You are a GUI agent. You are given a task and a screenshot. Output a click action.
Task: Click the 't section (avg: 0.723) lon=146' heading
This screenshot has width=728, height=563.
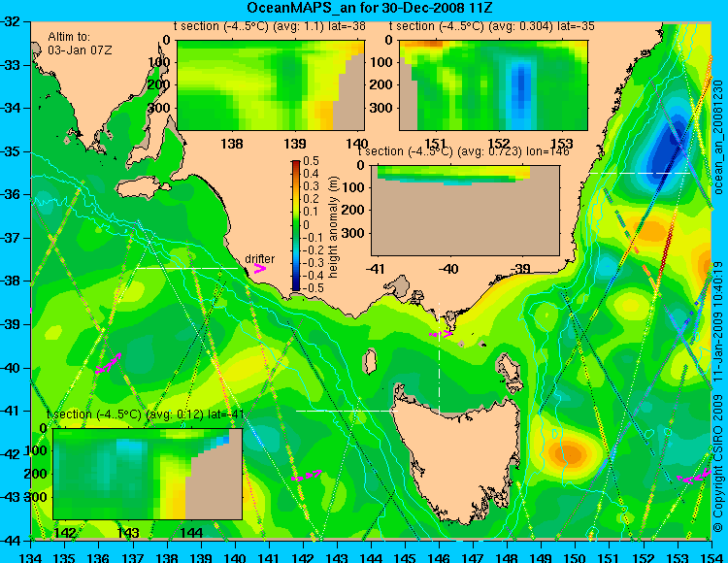[463, 151]
